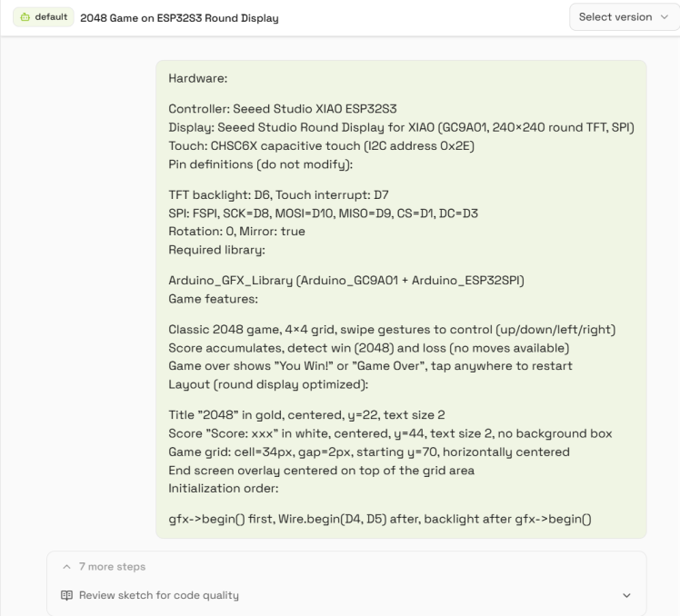The height and width of the screenshot is (616, 680).
Task: Click the gfx->begin() first instruction line
Action: [x=380, y=519]
